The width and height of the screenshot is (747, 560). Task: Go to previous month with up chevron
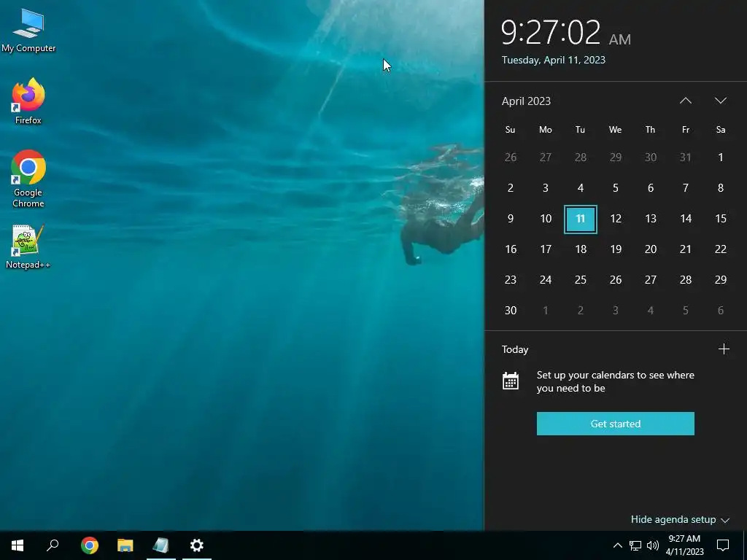coord(686,101)
